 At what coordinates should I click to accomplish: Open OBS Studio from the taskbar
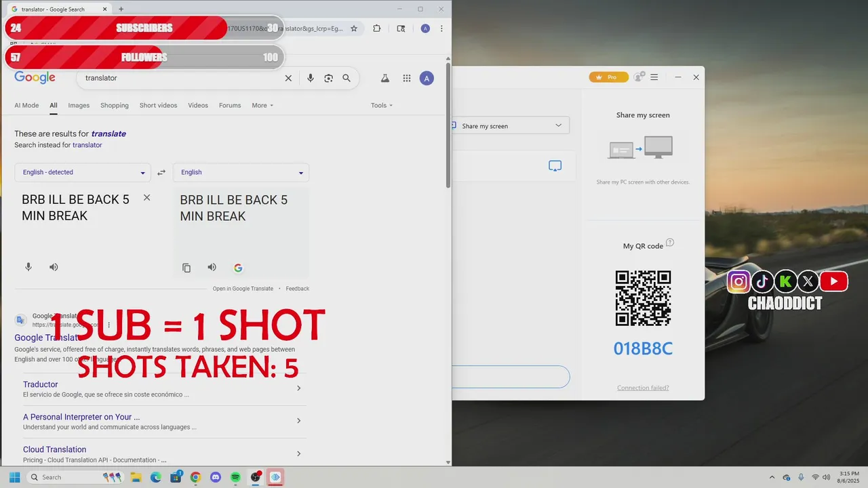(x=256, y=477)
